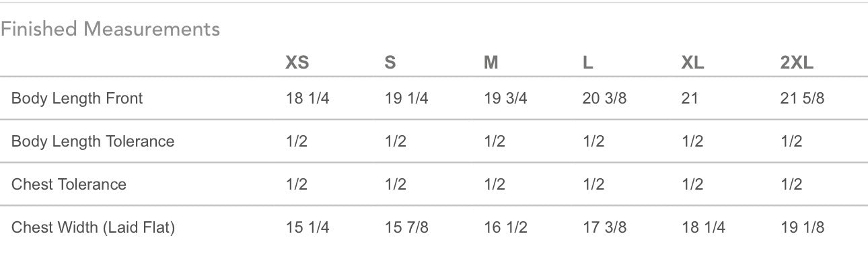Click the Body Length Front row label
Screen dimensions: 868x269
coord(77,98)
